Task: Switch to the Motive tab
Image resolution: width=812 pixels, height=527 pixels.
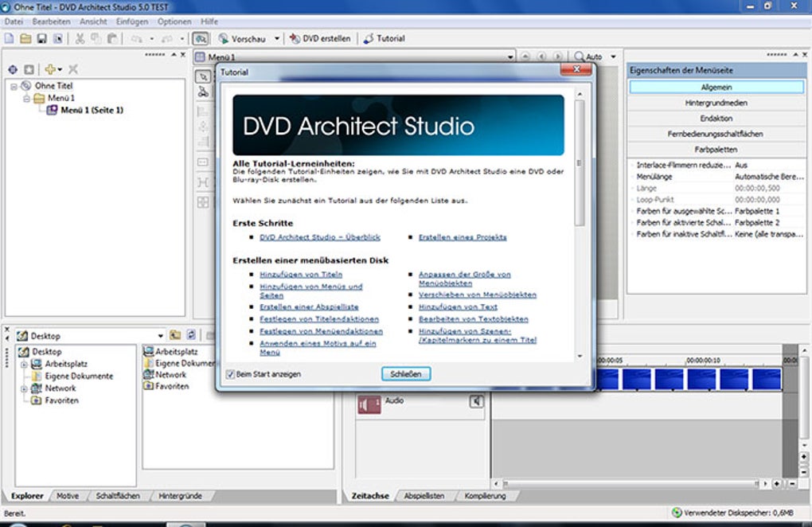Action: tap(68, 496)
